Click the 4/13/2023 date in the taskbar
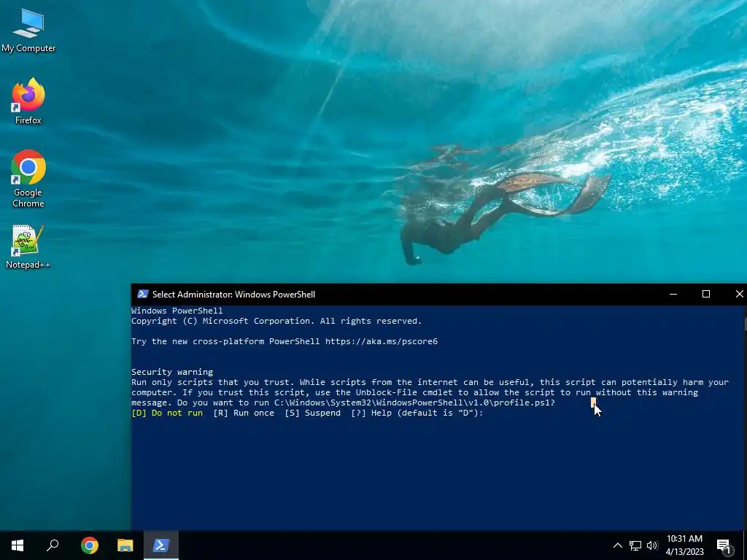Screen dimensions: 747x560 (x=684, y=552)
